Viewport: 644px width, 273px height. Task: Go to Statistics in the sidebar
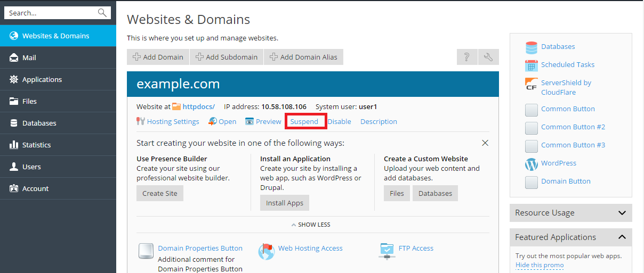pyautogui.click(x=36, y=145)
